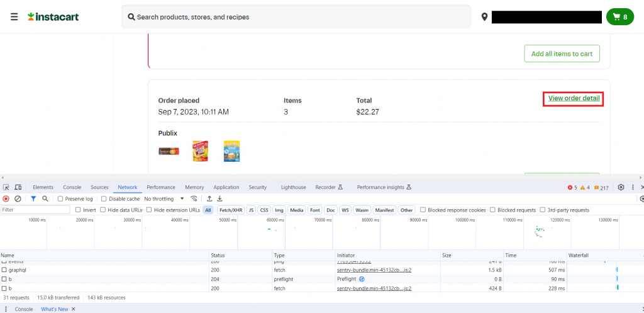
Task: Click the location pin icon
Action: pos(485,17)
